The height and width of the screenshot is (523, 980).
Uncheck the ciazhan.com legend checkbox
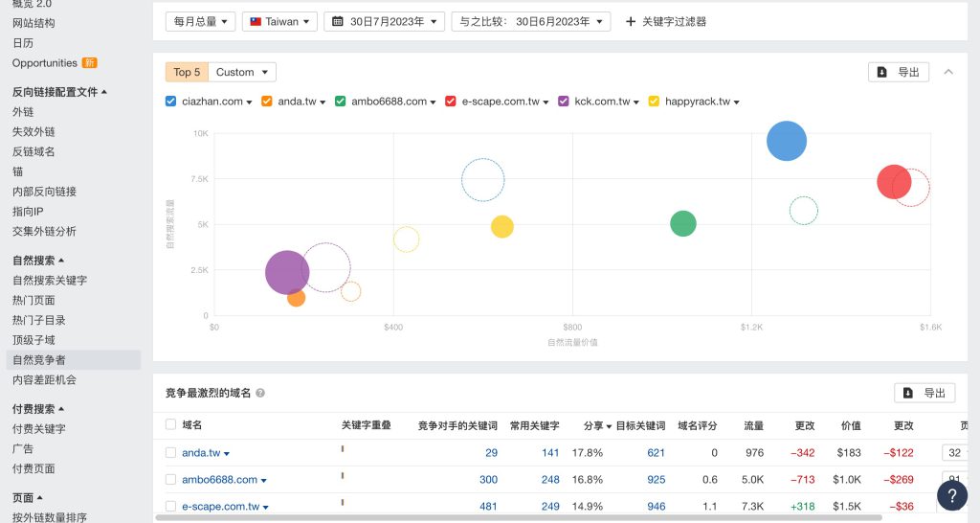pyautogui.click(x=170, y=102)
